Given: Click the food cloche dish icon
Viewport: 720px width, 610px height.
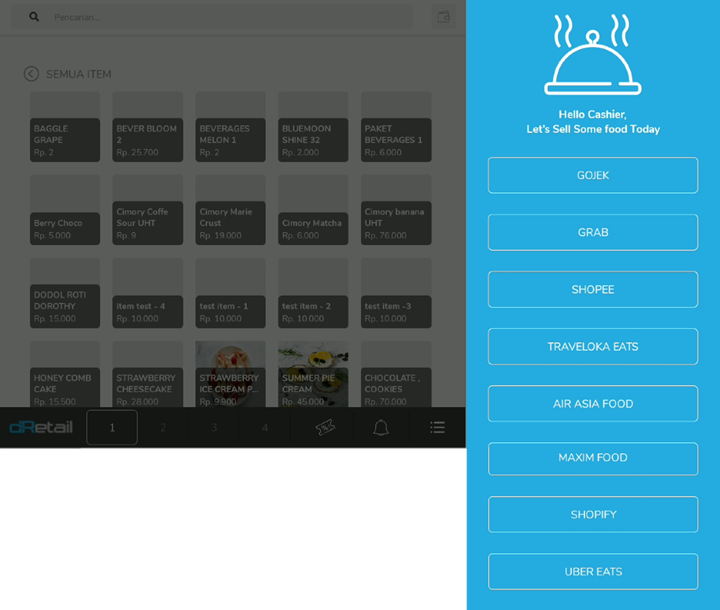Looking at the screenshot, I should coord(593,58).
